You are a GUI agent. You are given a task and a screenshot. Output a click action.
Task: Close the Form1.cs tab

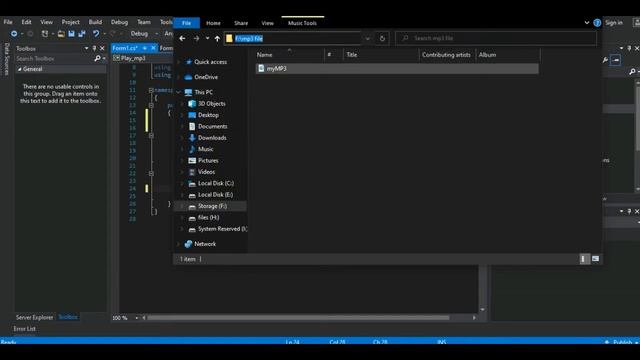(x=153, y=48)
